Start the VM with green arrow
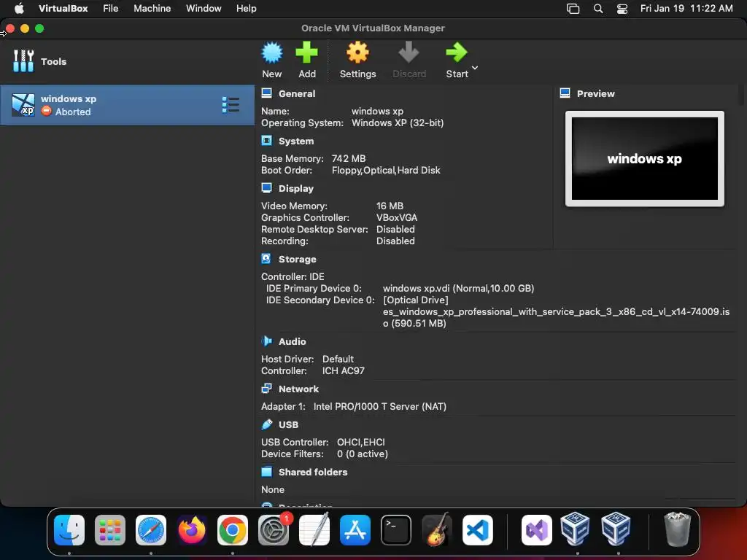747x560 pixels. click(x=457, y=52)
